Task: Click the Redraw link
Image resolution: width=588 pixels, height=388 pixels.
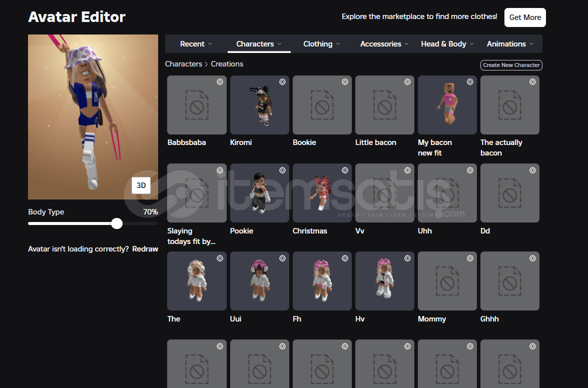Action: click(x=145, y=249)
